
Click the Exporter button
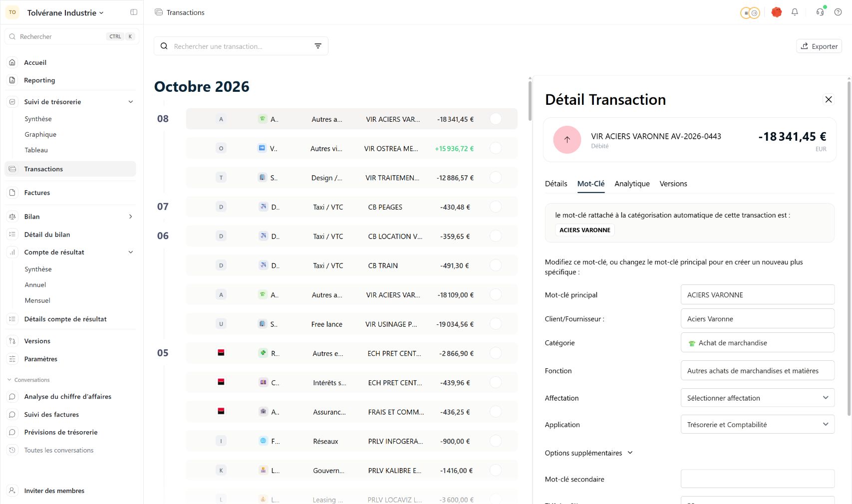(x=819, y=46)
